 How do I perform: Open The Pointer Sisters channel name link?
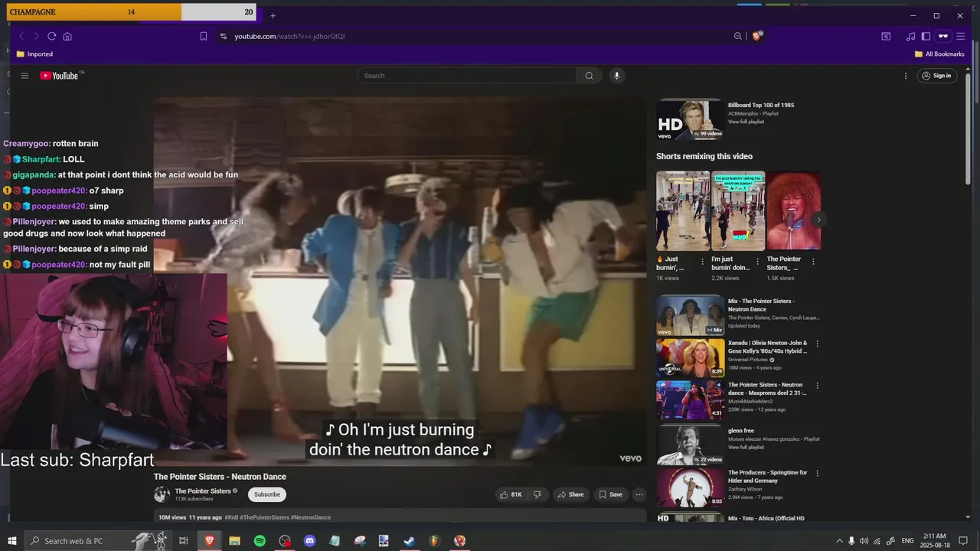click(x=203, y=491)
